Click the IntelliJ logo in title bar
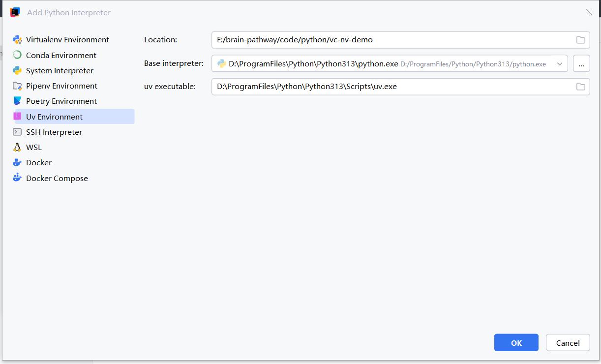Screen dimensions: 601x364 [15, 12]
